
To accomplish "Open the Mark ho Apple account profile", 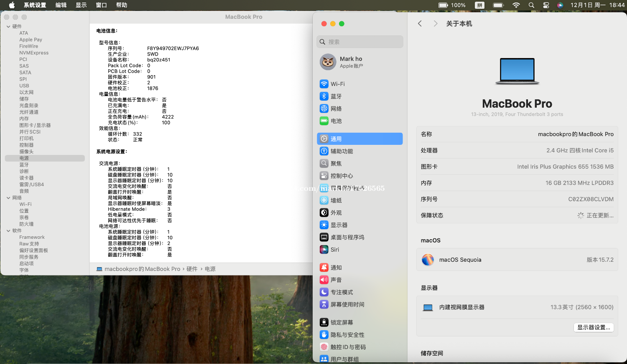I will pyautogui.click(x=351, y=62).
